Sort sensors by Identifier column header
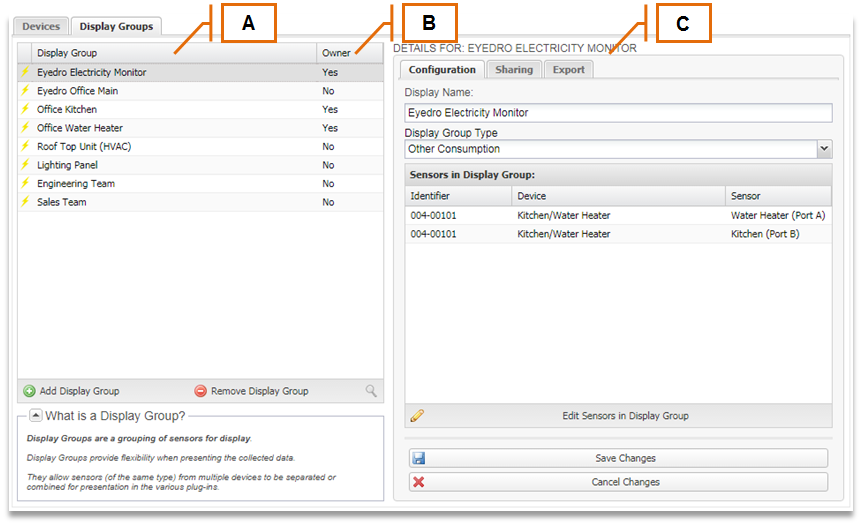The height and width of the screenshot is (524, 864). coord(458,196)
